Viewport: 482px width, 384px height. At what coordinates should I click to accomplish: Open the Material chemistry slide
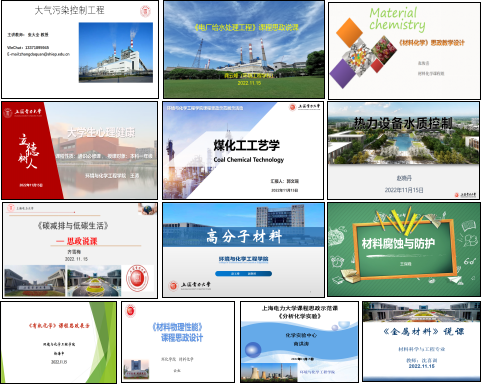click(x=404, y=51)
